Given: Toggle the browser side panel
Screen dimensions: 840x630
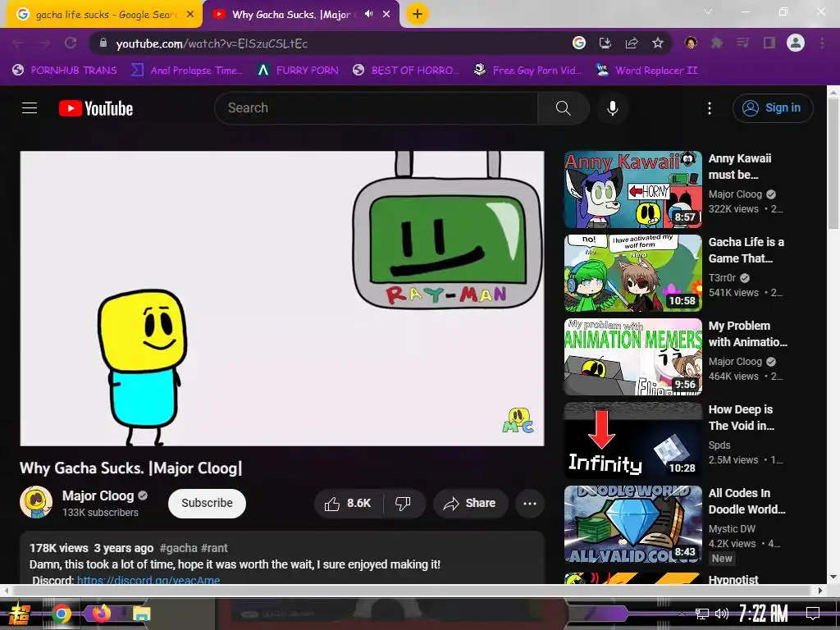Looking at the screenshot, I should tap(769, 43).
